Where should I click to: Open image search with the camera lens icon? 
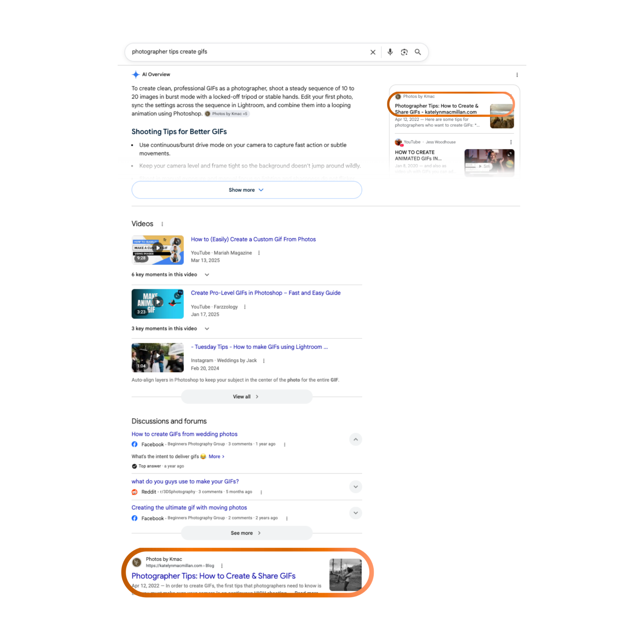pos(404,52)
